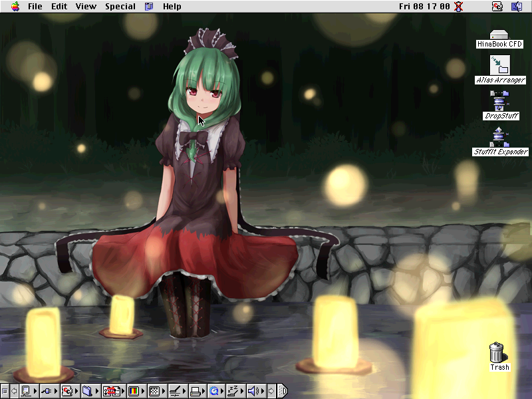Click the Control Strip left scroll arrow
The width and height of the screenshot is (532, 399).
14,391
